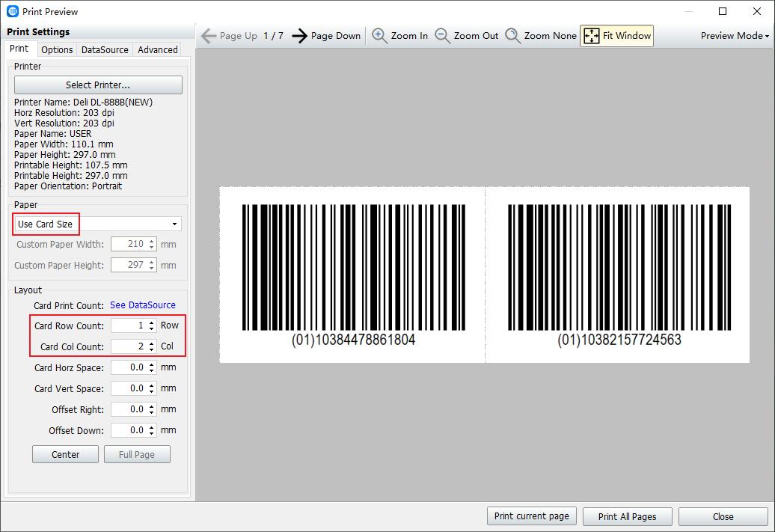The width and height of the screenshot is (775, 532).
Task: Click the Print current page button
Action: (532, 516)
